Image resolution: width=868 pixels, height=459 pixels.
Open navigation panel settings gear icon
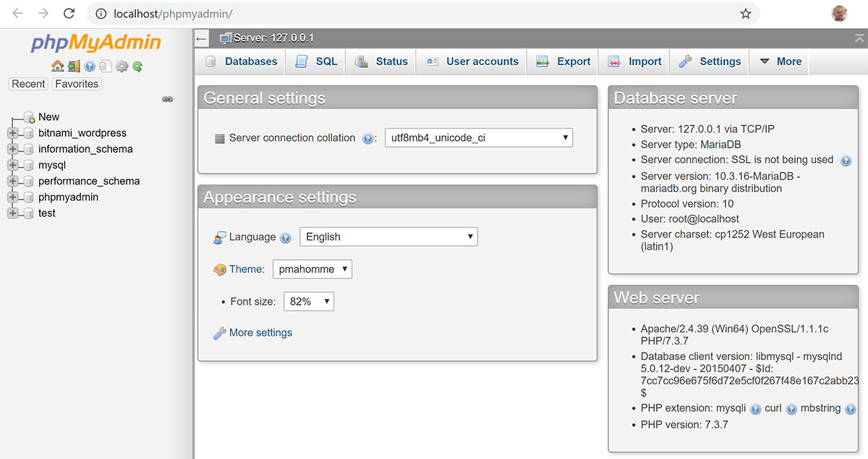coord(122,66)
